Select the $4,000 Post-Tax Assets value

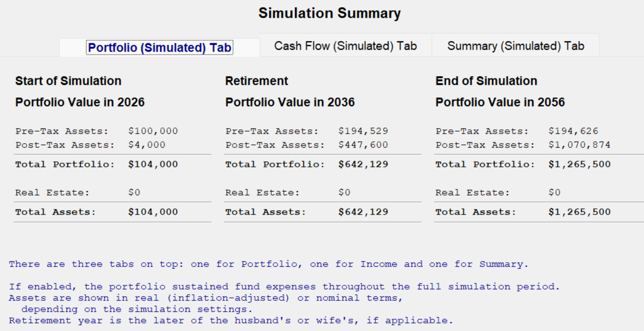click(x=146, y=145)
